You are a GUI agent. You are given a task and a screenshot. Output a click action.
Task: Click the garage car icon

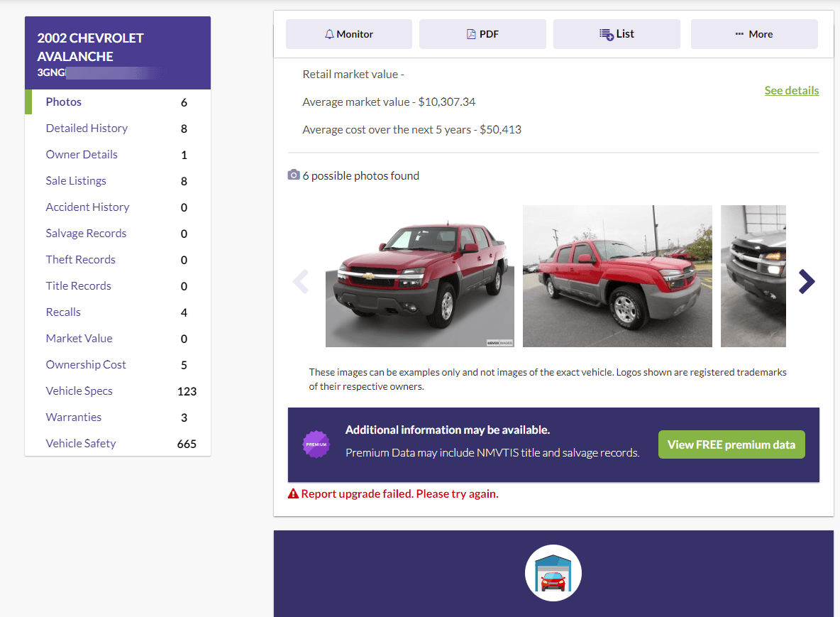[553, 573]
